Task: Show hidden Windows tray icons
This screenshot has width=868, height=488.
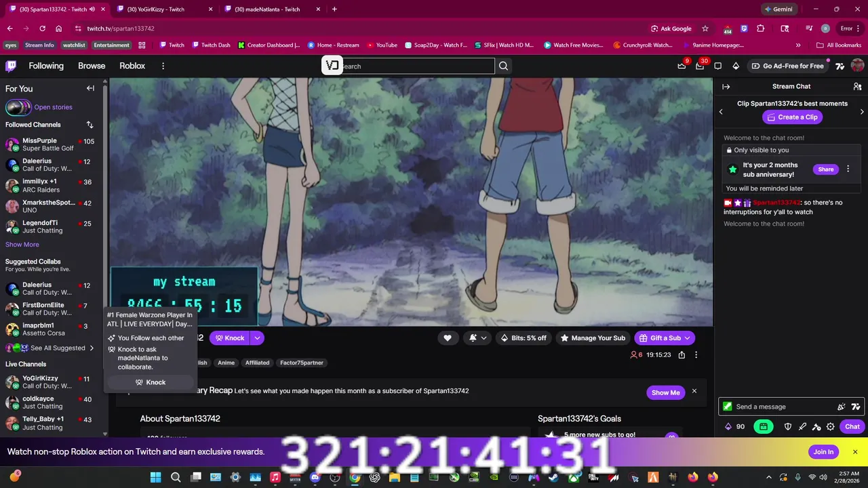Action: tap(769, 477)
